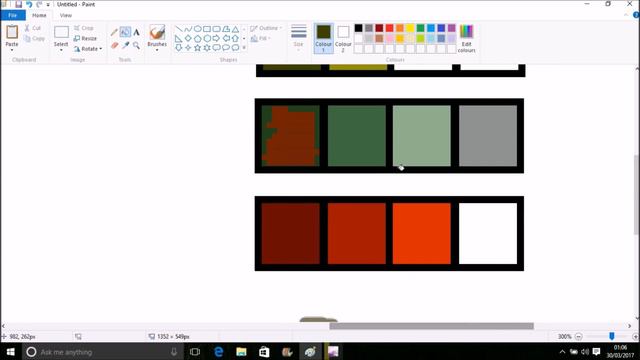Click the Cut button

[33, 28]
